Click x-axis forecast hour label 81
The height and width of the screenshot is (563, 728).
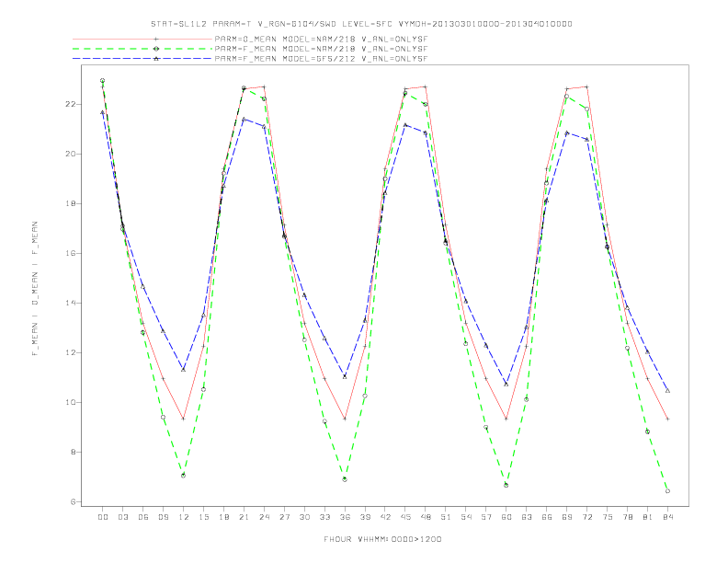click(648, 517)
